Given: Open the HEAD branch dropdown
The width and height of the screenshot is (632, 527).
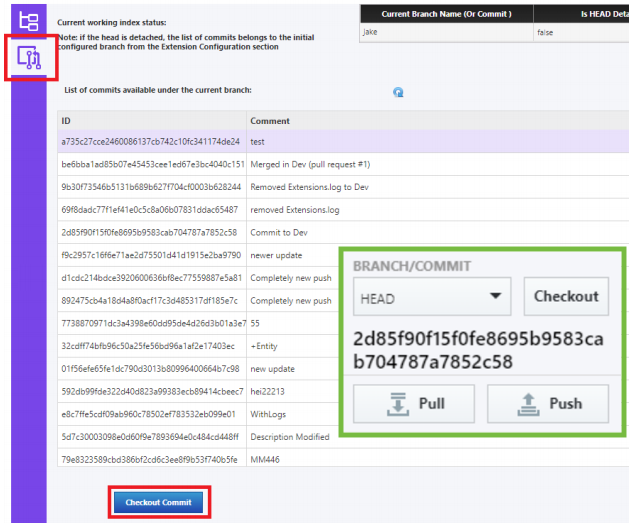Looking at the screenshot, I should 432,296.
